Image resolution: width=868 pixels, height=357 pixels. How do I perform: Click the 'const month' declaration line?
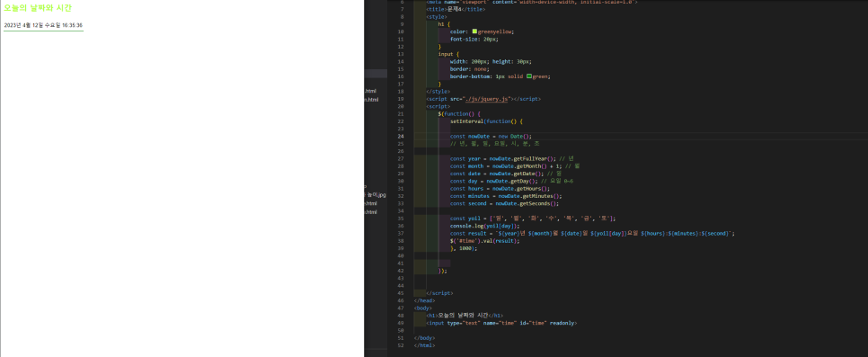[x=514, y=165]
